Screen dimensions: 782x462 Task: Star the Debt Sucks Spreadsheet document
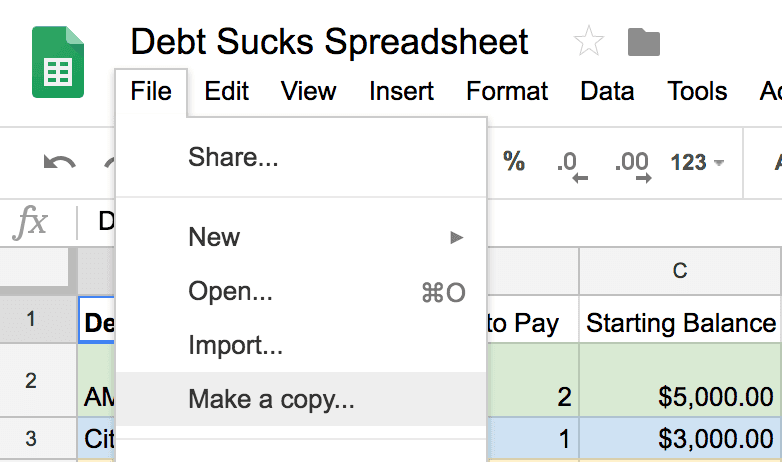tap(588, 41)
